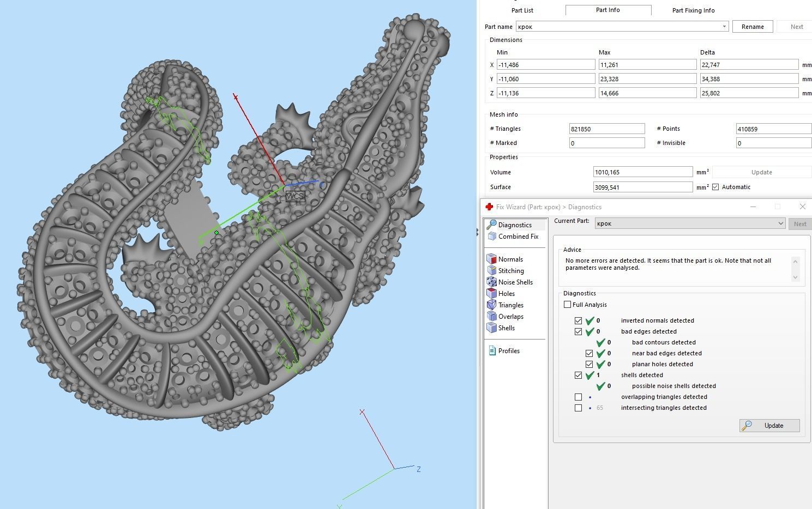Uncheck planar holes detected checkbox
Image resolution: width=812 pixels, height=509 pixels.
589,364
